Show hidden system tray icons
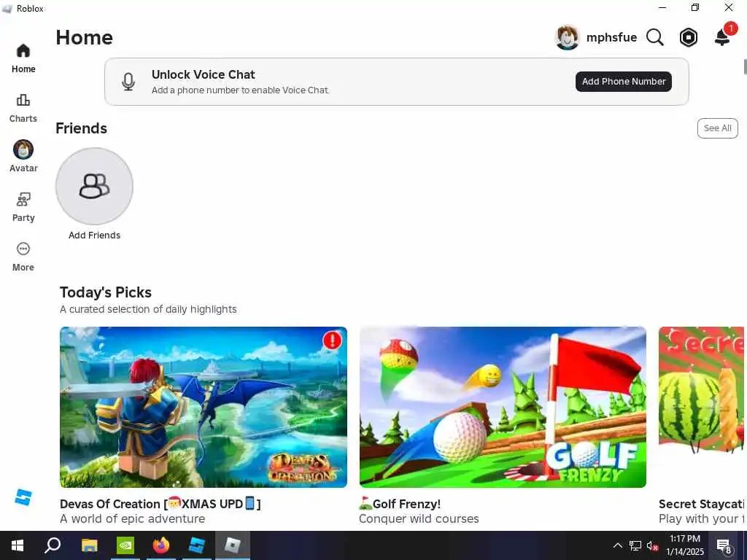Screen dimensions: 747x560 (x=617, y=545)
